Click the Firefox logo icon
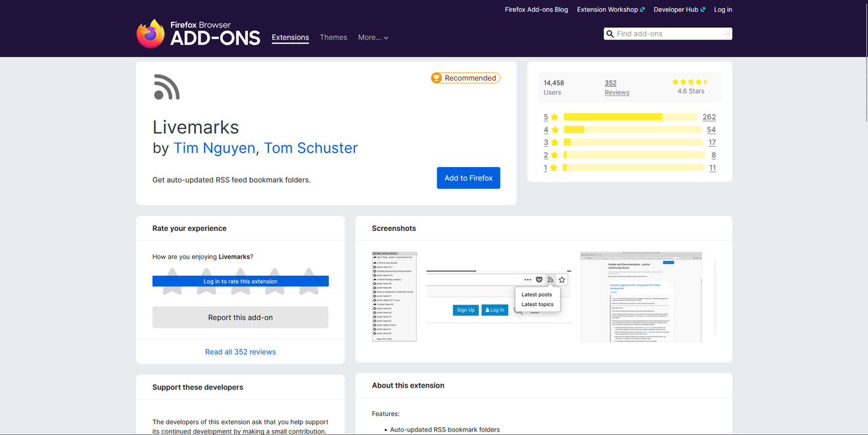This screenshot has height=435, width=868. click(x=151, y=34)
